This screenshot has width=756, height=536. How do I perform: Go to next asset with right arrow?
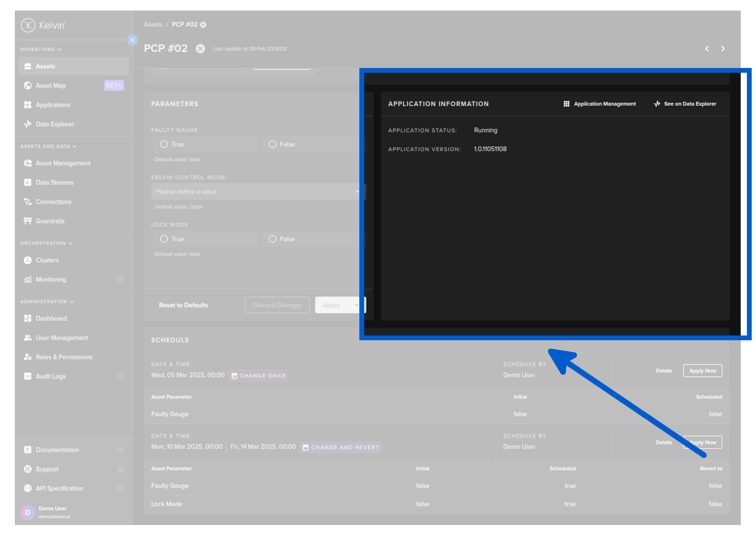(x=723, y=49)
